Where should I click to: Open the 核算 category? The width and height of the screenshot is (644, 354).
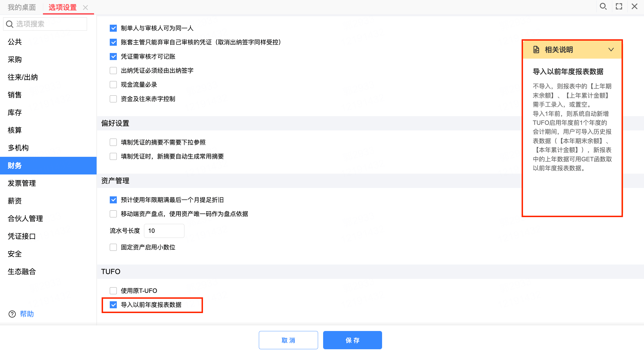pos(48,130)
